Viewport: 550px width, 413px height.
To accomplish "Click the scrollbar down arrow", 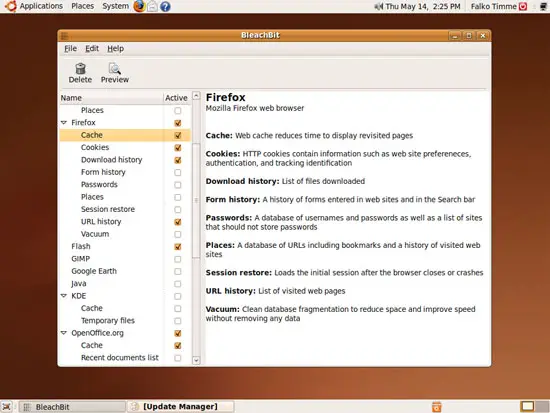I will 196,360.
